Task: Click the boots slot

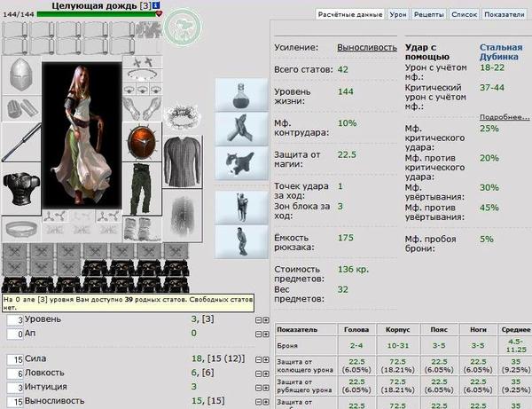Action: 142,229
